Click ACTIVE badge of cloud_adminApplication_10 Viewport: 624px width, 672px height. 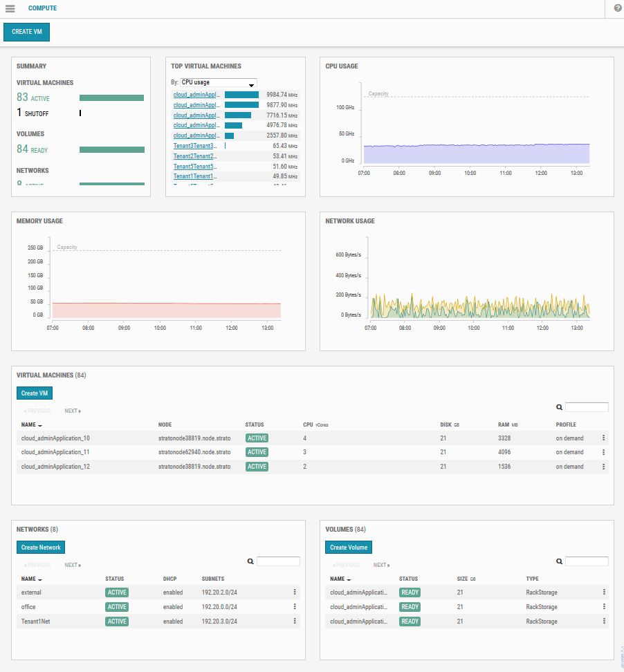pos(257,438)
